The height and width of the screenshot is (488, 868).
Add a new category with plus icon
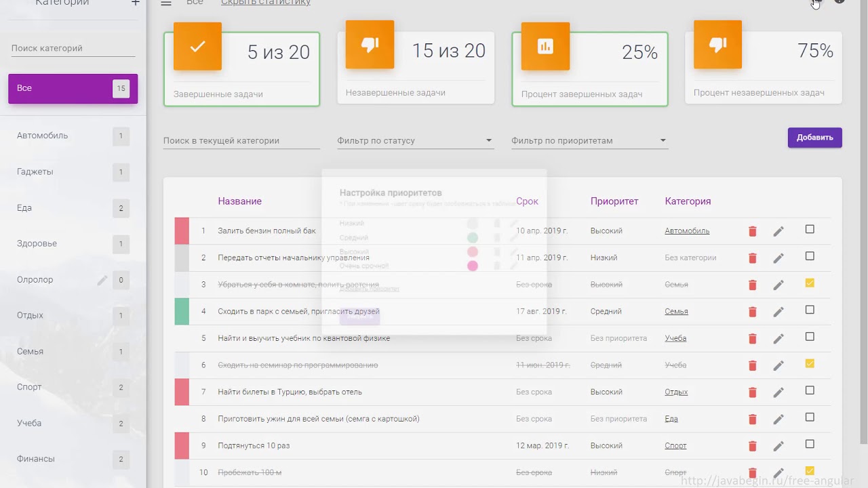coord(136,3)
